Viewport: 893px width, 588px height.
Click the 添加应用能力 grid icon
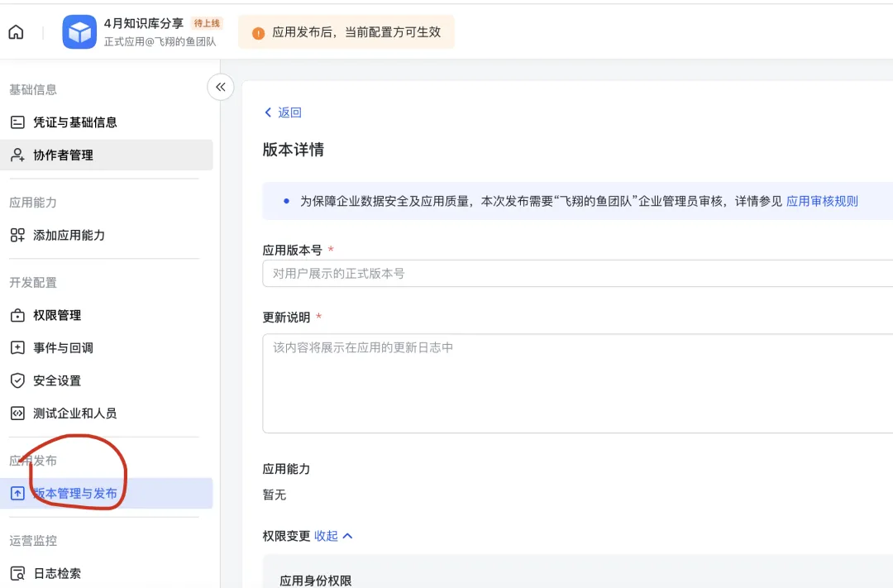17,235
